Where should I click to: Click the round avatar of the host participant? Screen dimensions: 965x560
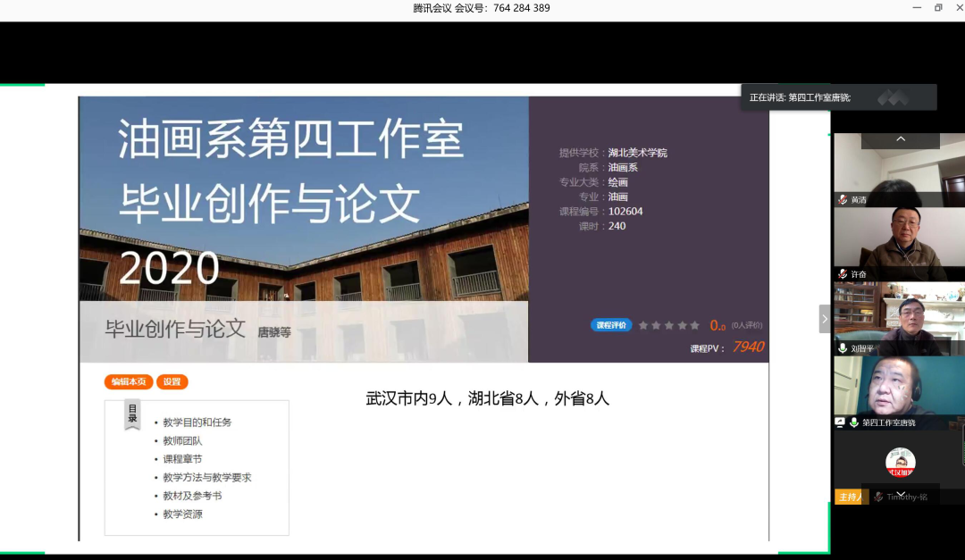900,462
